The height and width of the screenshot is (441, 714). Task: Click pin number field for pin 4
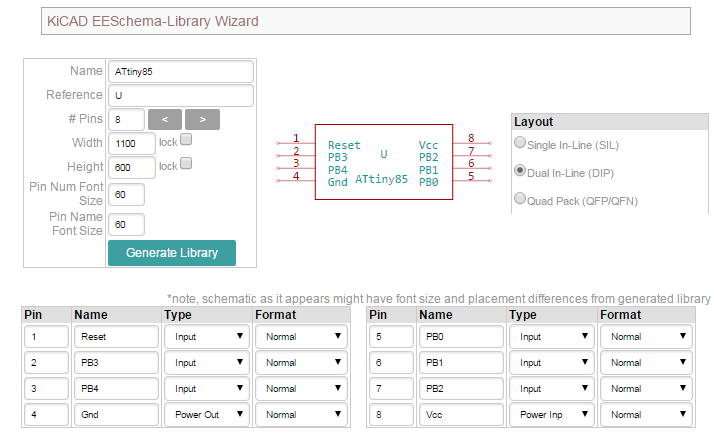(x=46, y=415)
